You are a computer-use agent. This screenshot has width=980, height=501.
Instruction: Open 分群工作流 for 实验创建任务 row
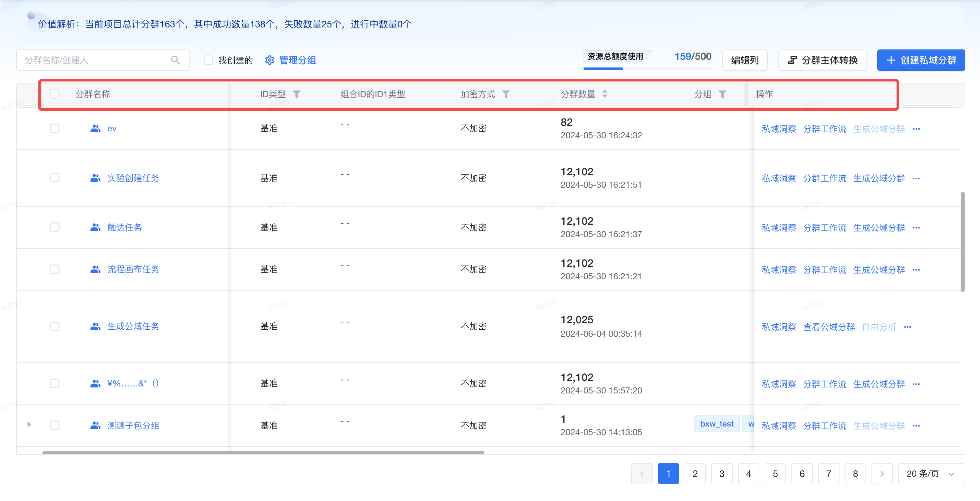click(x=824, y=179)
